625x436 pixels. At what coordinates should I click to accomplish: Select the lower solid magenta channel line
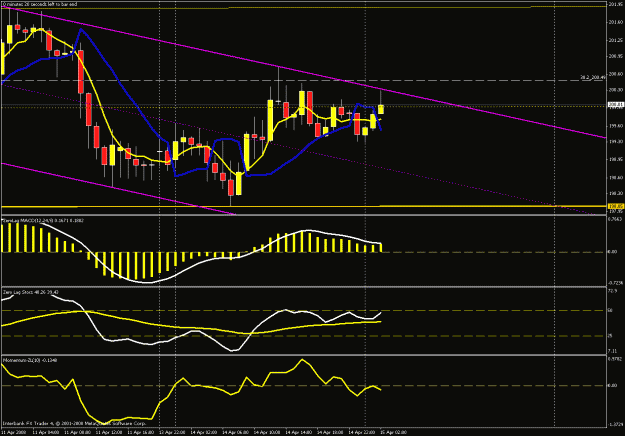tap(120, 189)
